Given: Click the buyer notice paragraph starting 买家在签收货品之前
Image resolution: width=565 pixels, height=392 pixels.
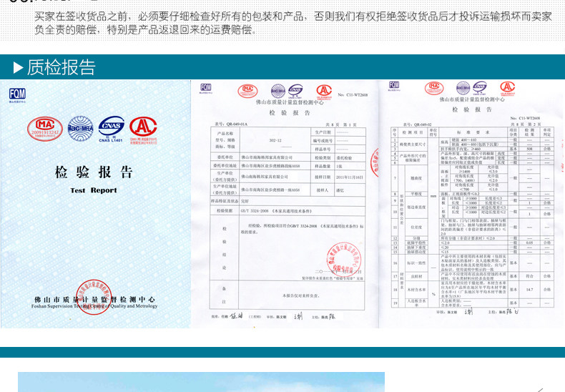Looking at the screenshot, I should point(293,23).
